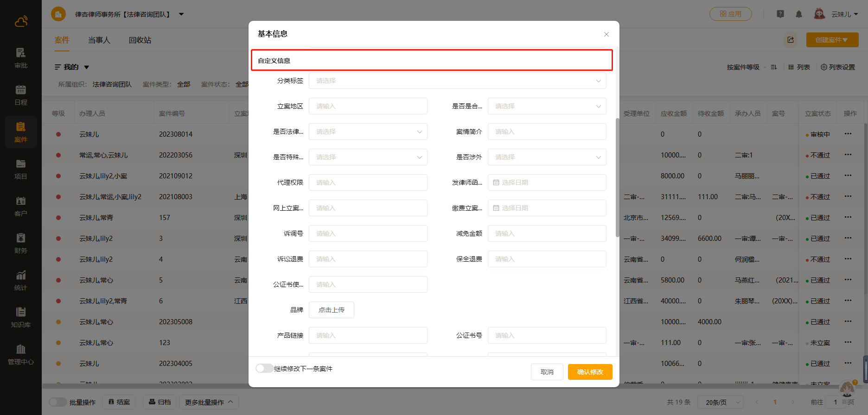Toggle 继续修改下一条案件 switch
This screenshot has height=415, width=868.
(264, 368)
